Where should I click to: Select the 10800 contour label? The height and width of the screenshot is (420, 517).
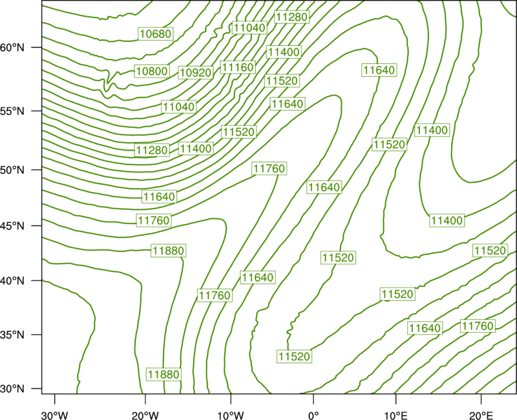click(152, 71)
